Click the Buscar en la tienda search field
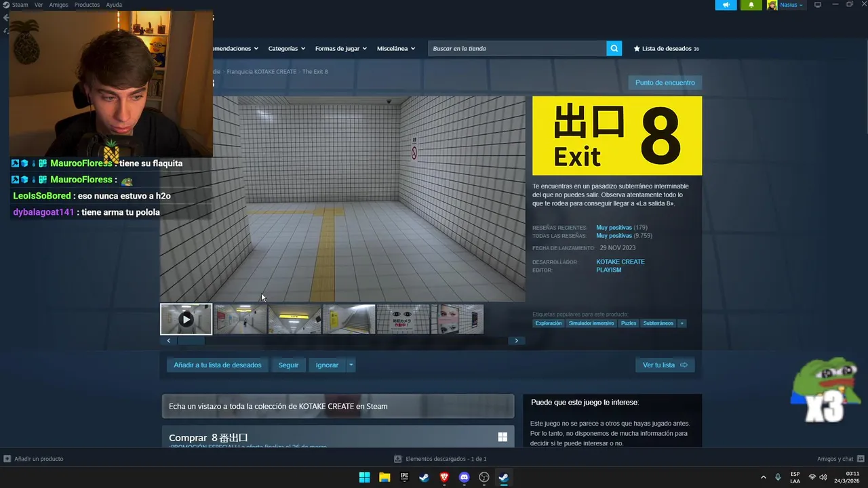The width and height of the screenshot is (868, 488). 517,48
